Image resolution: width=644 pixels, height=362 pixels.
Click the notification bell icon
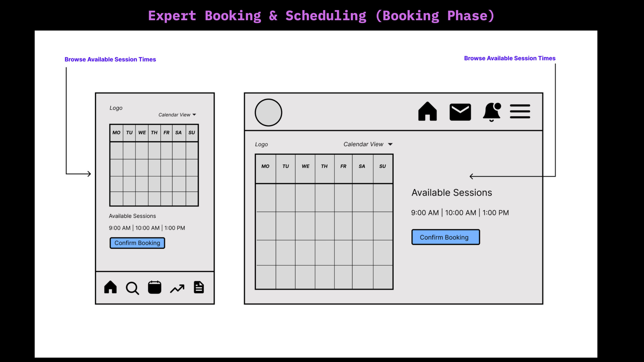tap(492, 112)
